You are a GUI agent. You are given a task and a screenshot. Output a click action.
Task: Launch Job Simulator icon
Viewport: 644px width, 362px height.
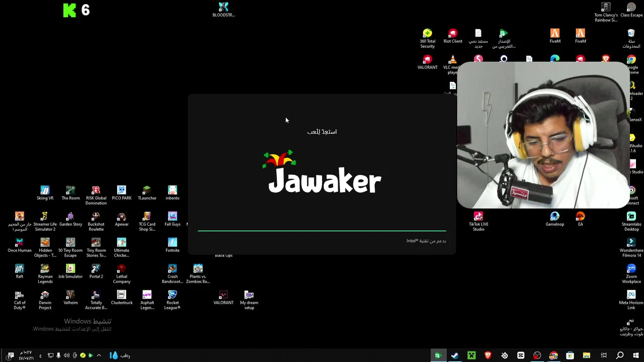(70, 271)
